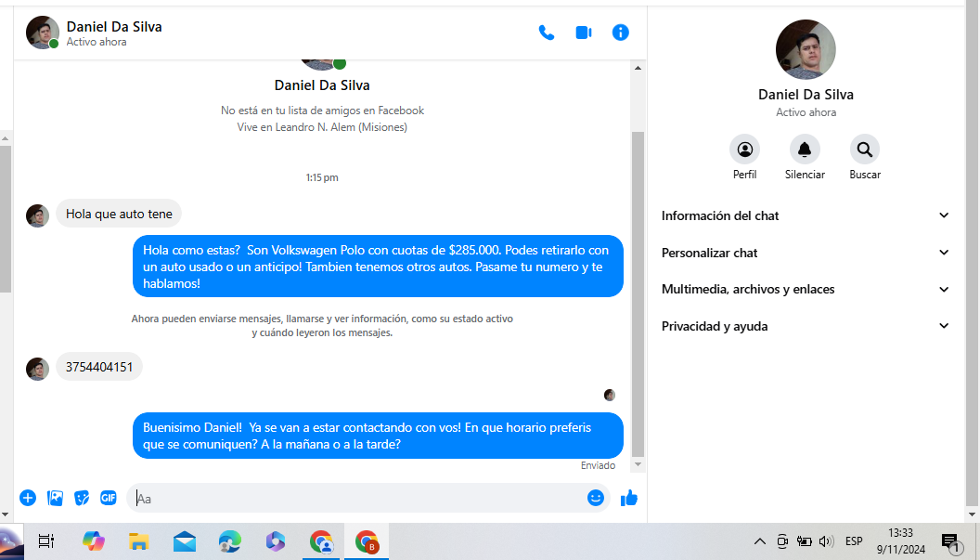Toggle the conversation info panel
The height and width of the screenshot is (560, 980).
620,33
